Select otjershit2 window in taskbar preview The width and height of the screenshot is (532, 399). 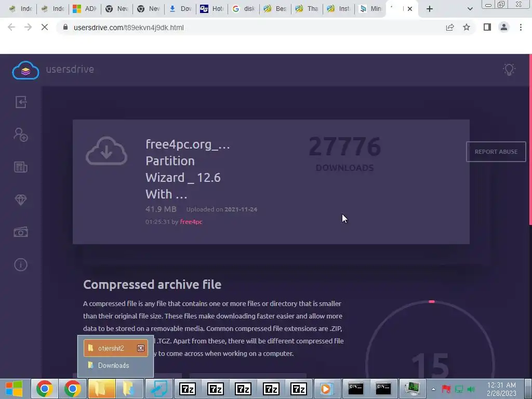pos(116,348)
